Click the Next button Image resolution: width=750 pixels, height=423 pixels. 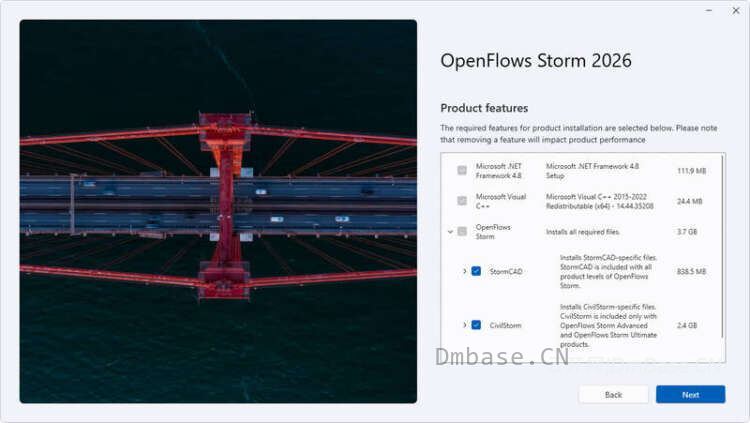click(690, 394)
